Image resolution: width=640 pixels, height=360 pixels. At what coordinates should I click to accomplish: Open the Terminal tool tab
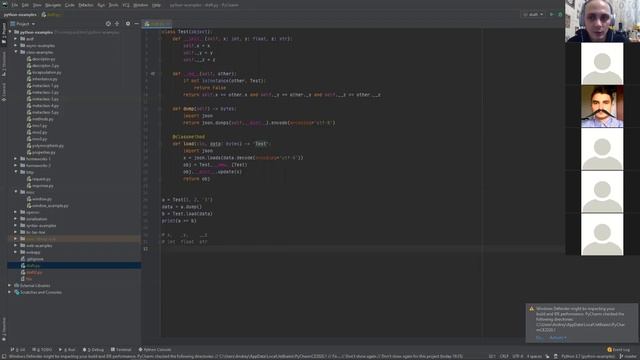(x=121, y=350)
